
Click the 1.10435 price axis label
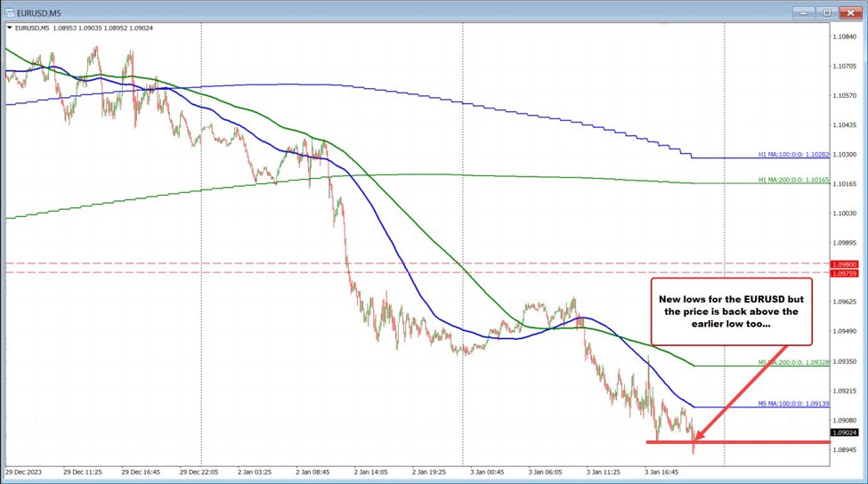[845, 125]
